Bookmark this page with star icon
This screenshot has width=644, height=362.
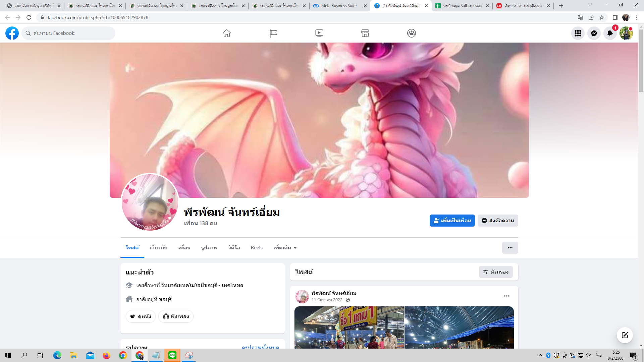point(602,17)
